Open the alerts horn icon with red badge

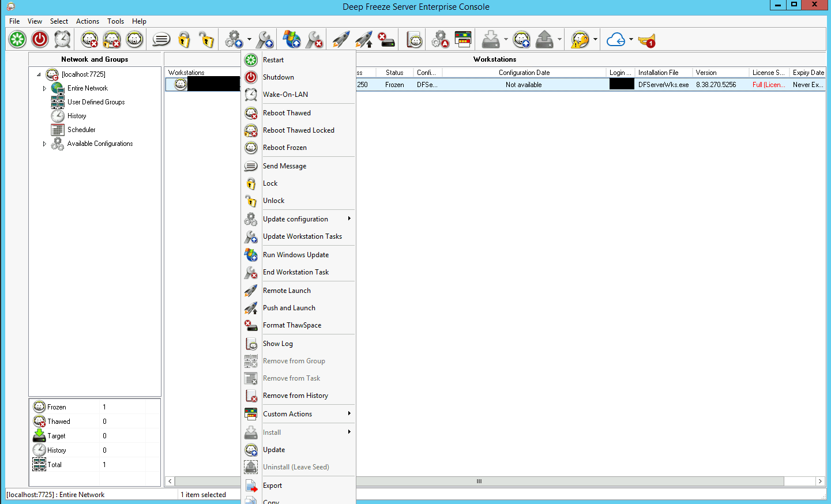click(x=647, y=40)
